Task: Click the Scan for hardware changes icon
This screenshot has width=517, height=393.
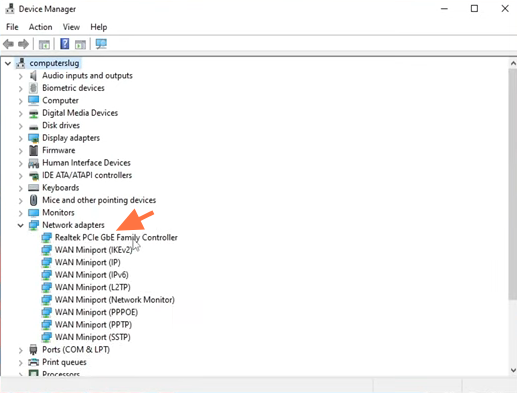Action: coord(101,44)
